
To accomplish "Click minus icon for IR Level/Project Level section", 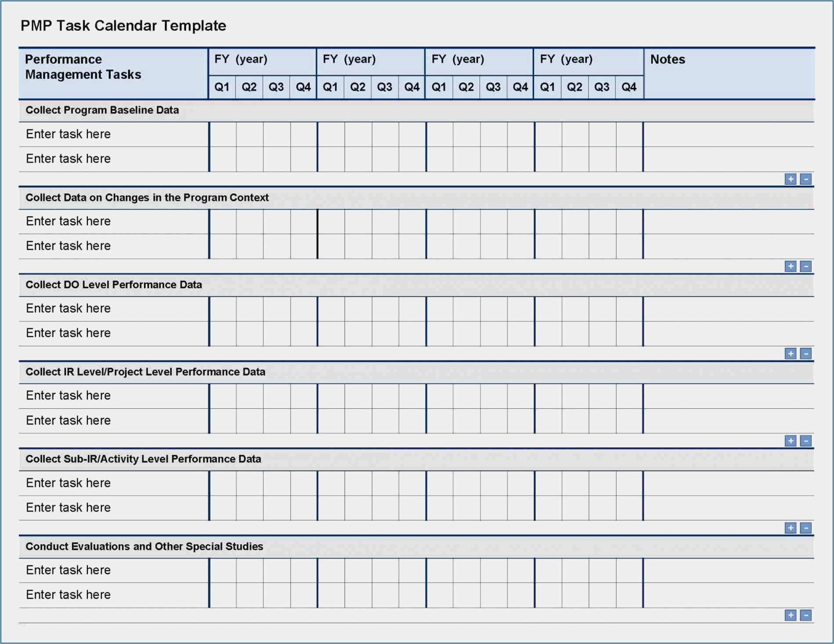I will (x=805, y=441).
